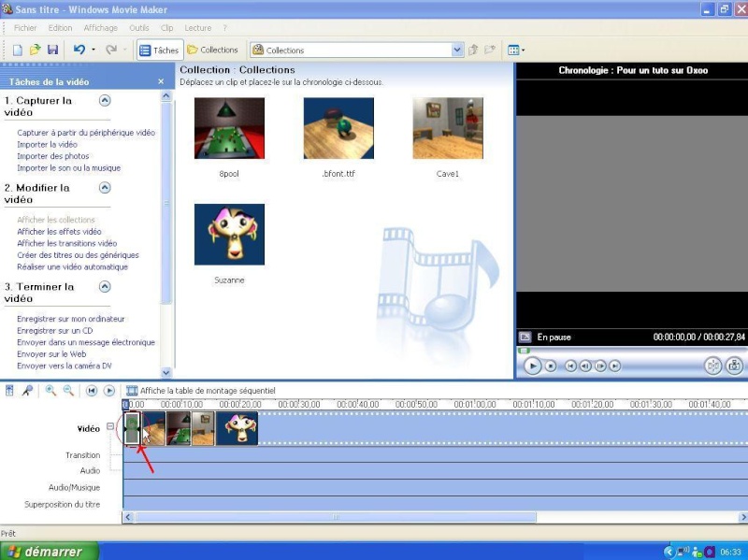Select the .bfont.ttf clip thumbnail
Viewport: 748px width, 560px height.
(x=338, y=128)
